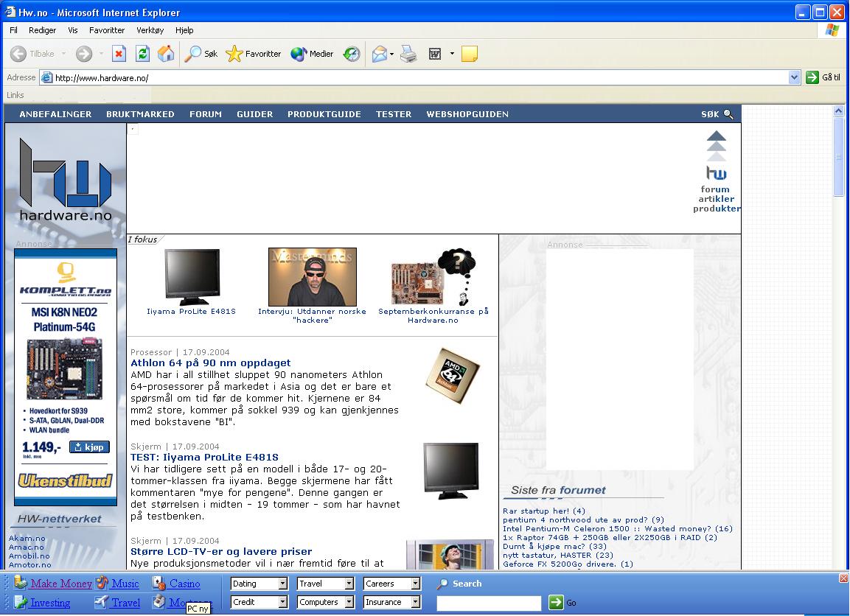The image size is (850, 616).
Task: Click the yellow note toolbar icon
Action: click(x=470, y=54)
